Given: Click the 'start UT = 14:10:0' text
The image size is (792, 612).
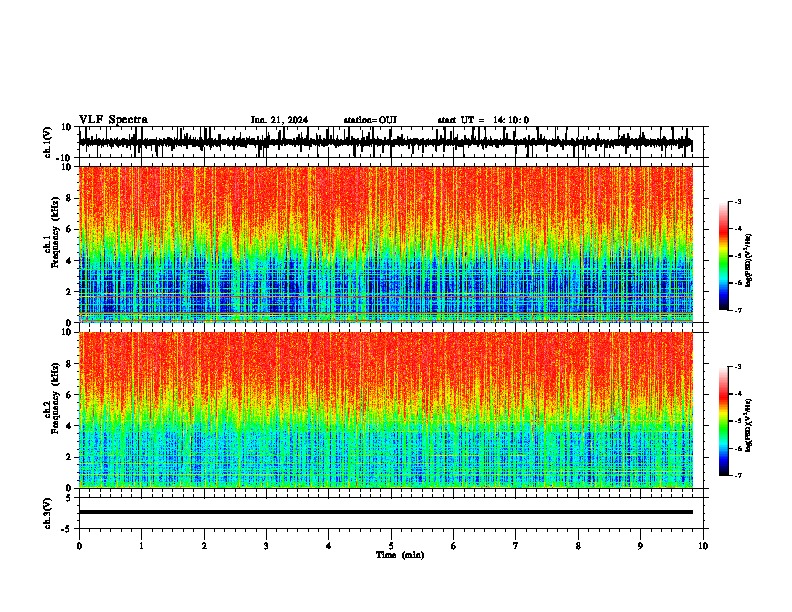Looking at the screenshot, I should coord(483,120).
